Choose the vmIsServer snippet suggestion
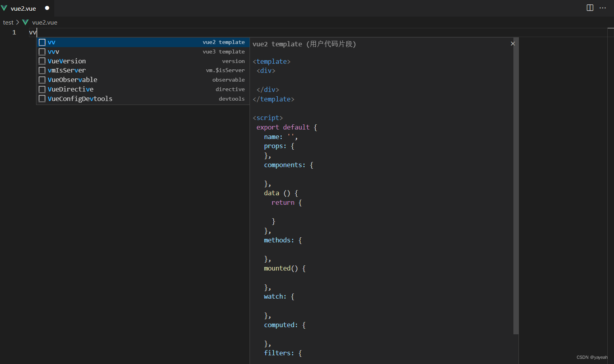Image resolution: width=614 pixels, height=364 pixels. click(x=143, y=71)
